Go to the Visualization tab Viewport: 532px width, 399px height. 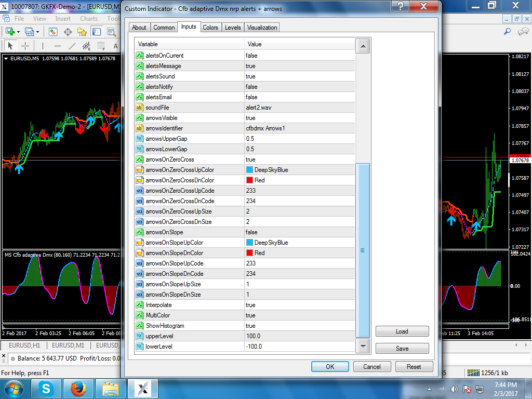click(262, 28)
